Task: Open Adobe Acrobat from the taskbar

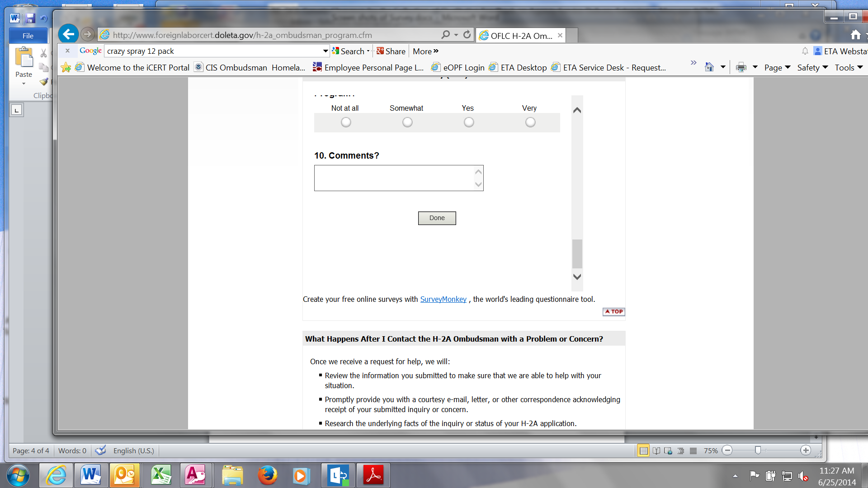Action: pyautogui.click(x=373, y=475)
